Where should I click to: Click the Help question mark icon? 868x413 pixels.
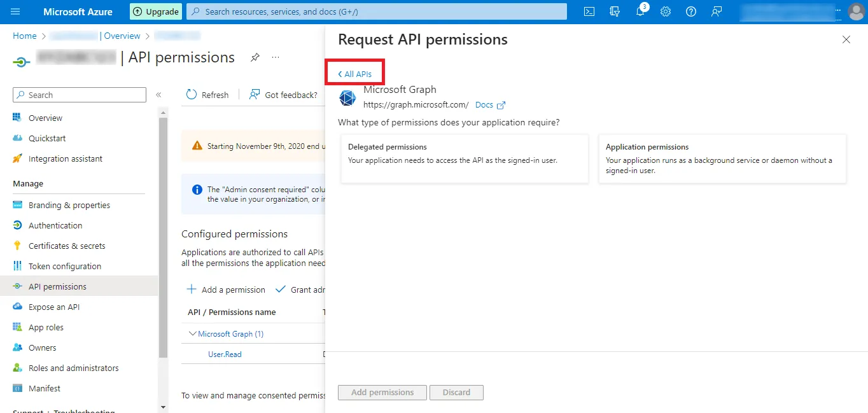coord(691,11)
